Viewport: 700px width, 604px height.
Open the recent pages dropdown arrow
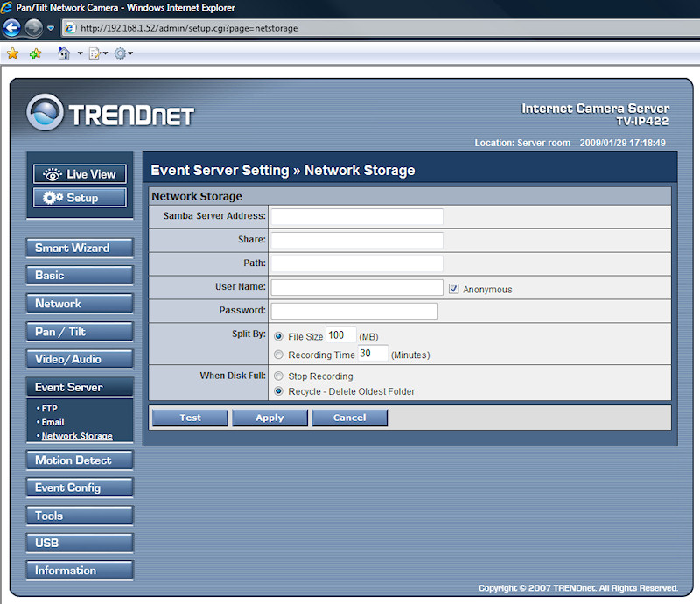[51, 28]
